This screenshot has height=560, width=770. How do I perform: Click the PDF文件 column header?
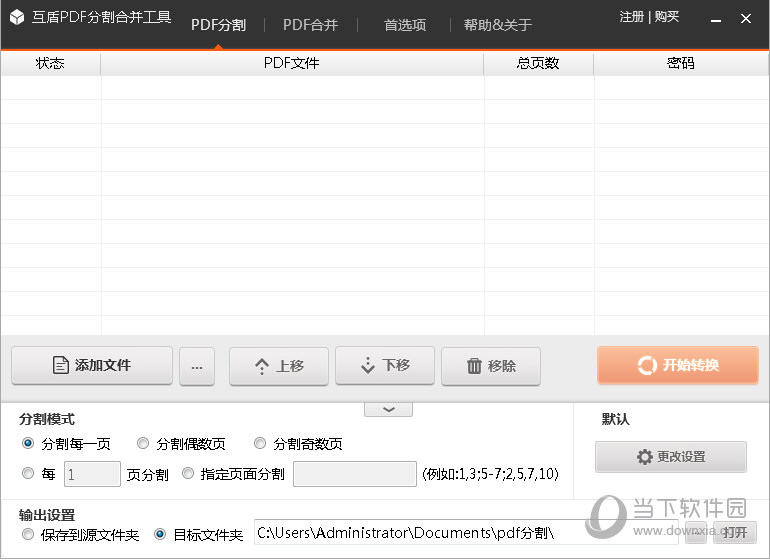click(292, 63)
